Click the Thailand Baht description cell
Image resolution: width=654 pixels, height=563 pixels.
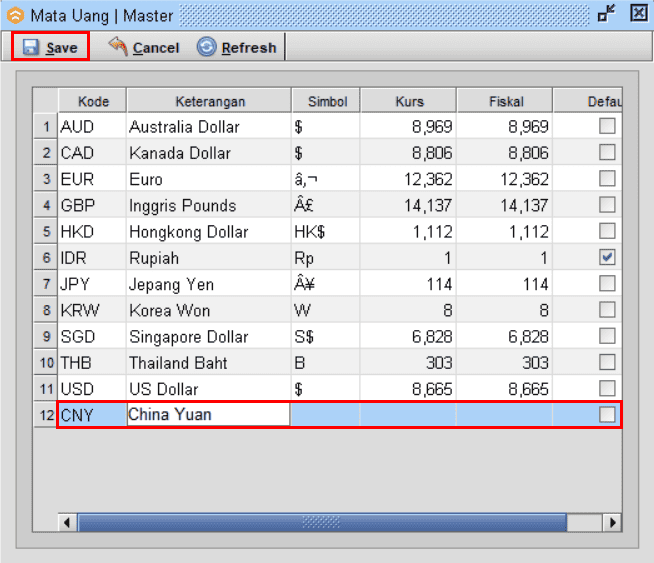209,362
